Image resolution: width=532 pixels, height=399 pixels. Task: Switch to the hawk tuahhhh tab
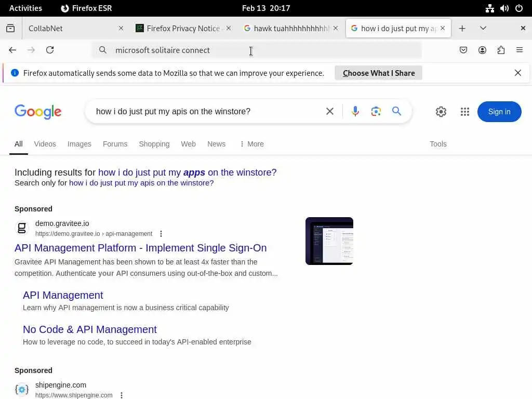(291, 29)
